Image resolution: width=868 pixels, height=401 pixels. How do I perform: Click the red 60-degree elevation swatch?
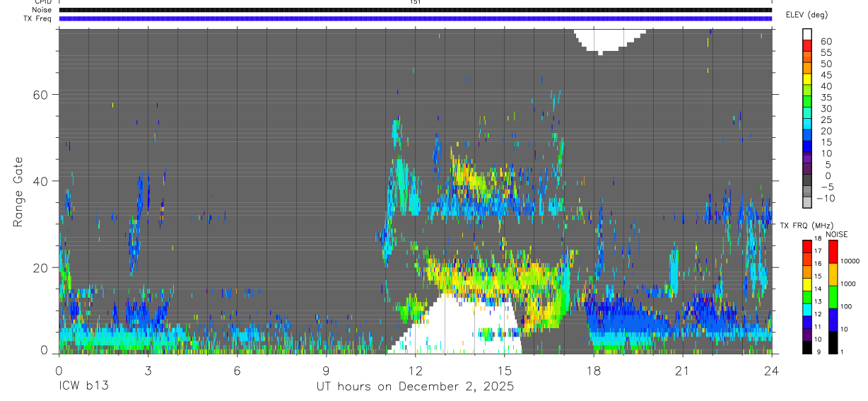point(807,47)
